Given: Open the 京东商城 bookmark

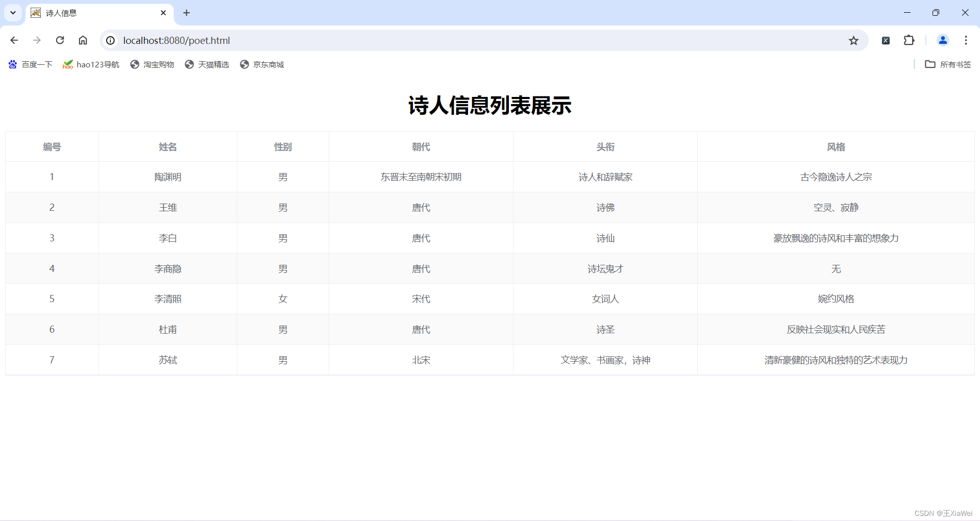Looking at the screenshot, I should 262,64.
